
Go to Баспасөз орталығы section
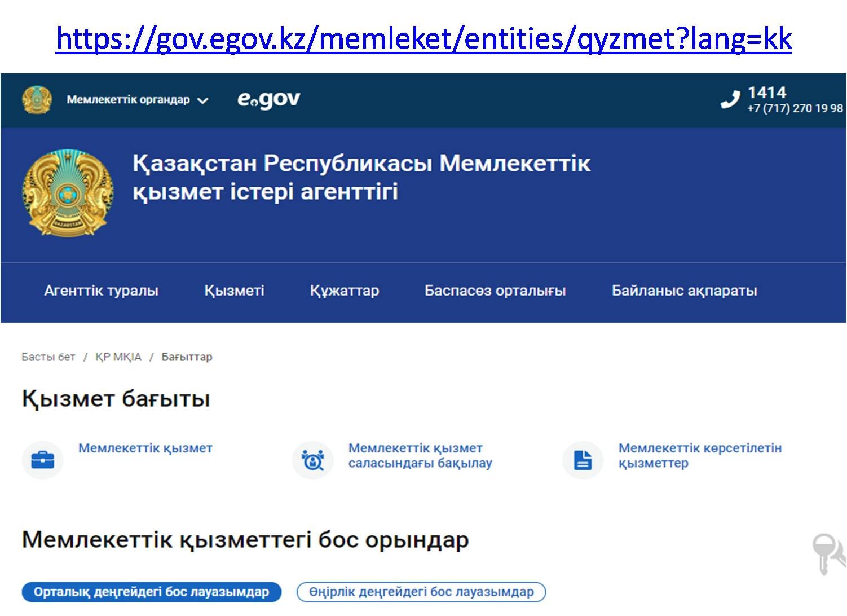(x=495, y=291)
